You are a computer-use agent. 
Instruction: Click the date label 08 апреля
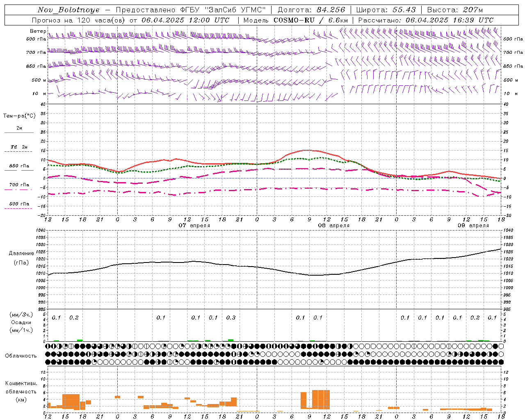(334, 225)
